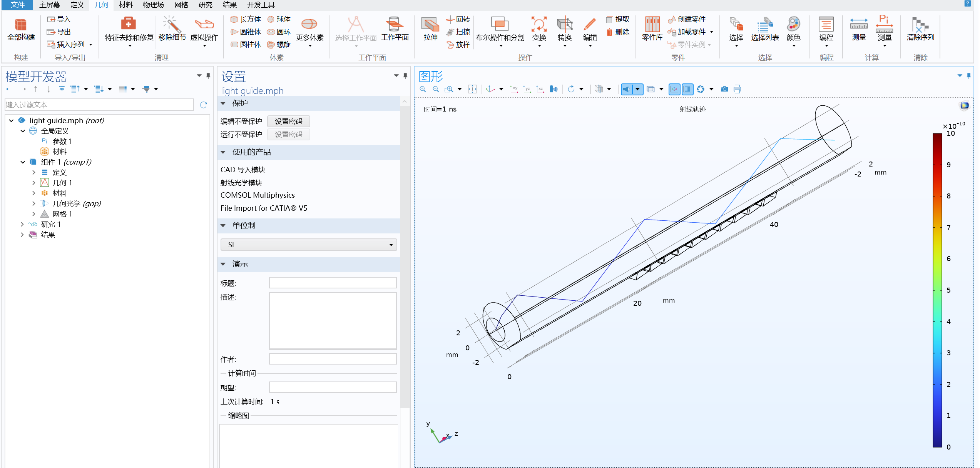980x468 pixels.
Task: Collapse the 保护 section
Action: (x=223, y=103)
